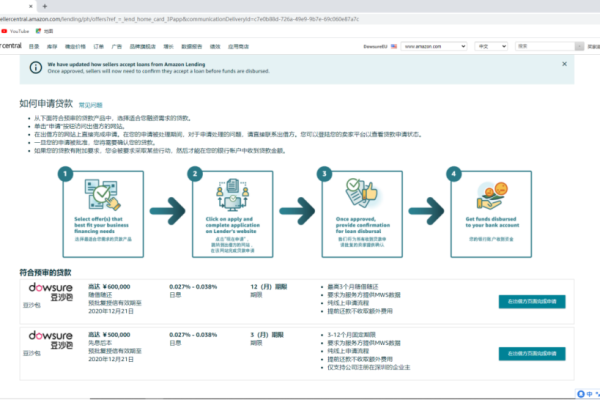Click the banner headline about Amazon Lending
600x400 pixels.
(x=126, y=64)
